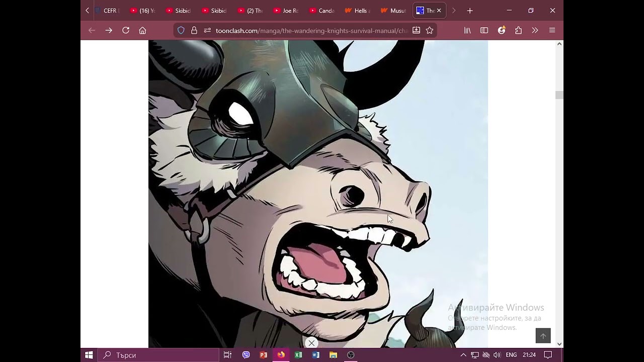Toggle the sidebar view icon

tap(484, 31)
